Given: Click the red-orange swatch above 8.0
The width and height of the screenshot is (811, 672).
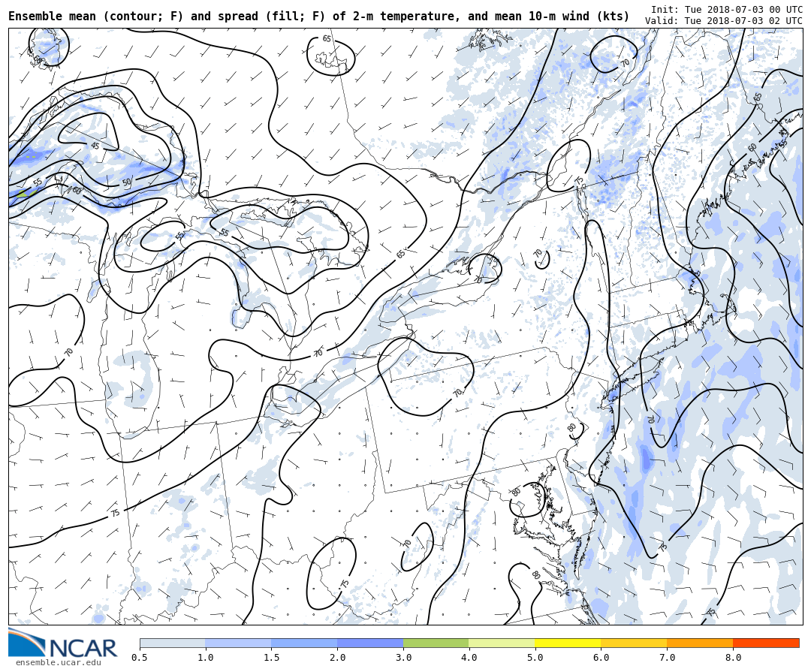Looking at the screenshot, I should coord(766,643).
